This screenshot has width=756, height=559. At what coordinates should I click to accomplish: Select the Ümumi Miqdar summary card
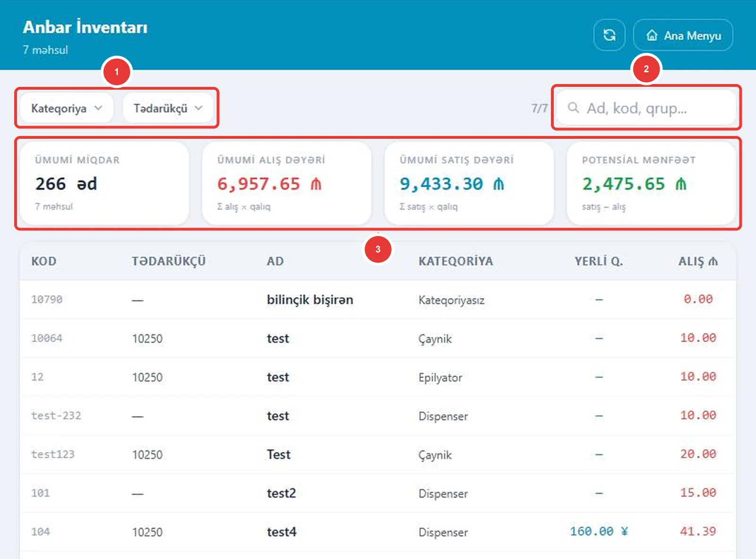(104, 183)
